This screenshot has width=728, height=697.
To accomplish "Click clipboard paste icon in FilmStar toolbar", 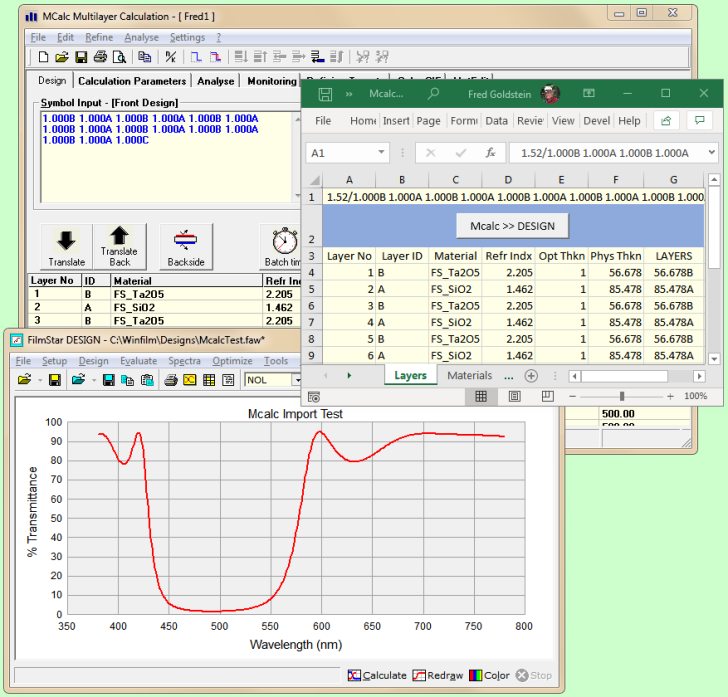I will pyautogui.click(x=147, y=380).
